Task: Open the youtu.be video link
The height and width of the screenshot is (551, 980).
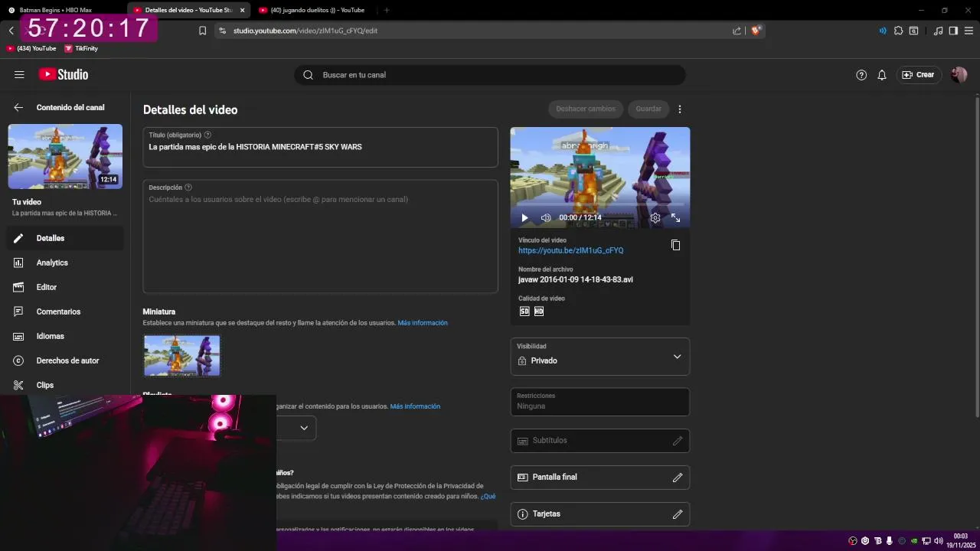Action: pos(570,250)
